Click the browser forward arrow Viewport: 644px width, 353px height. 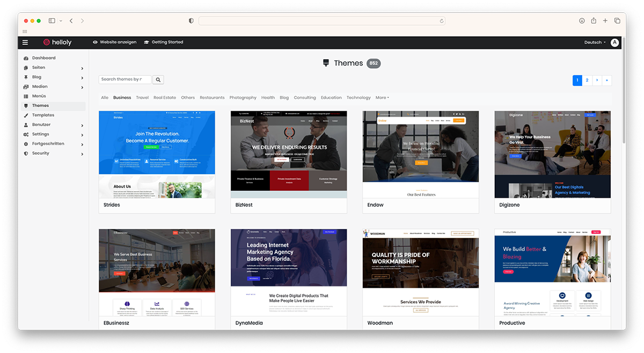click(82, 20)
